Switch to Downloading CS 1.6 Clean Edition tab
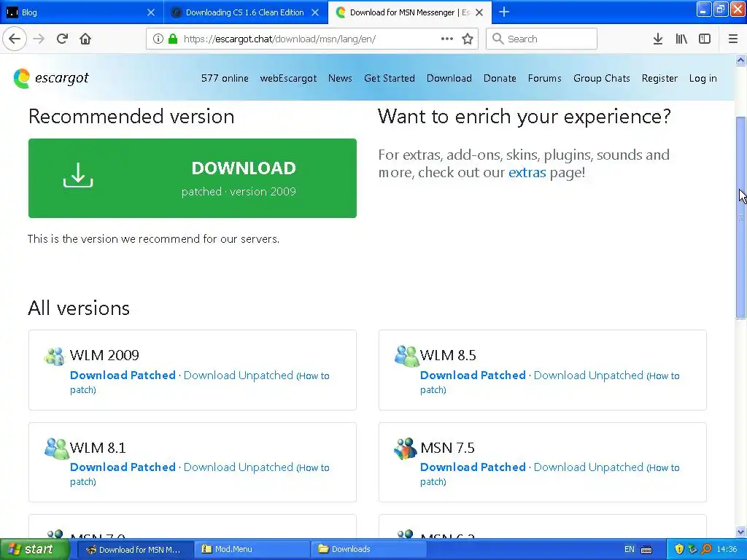Image resolution: width=747 pixels, height=560 pixels. (x=245, y=12)
